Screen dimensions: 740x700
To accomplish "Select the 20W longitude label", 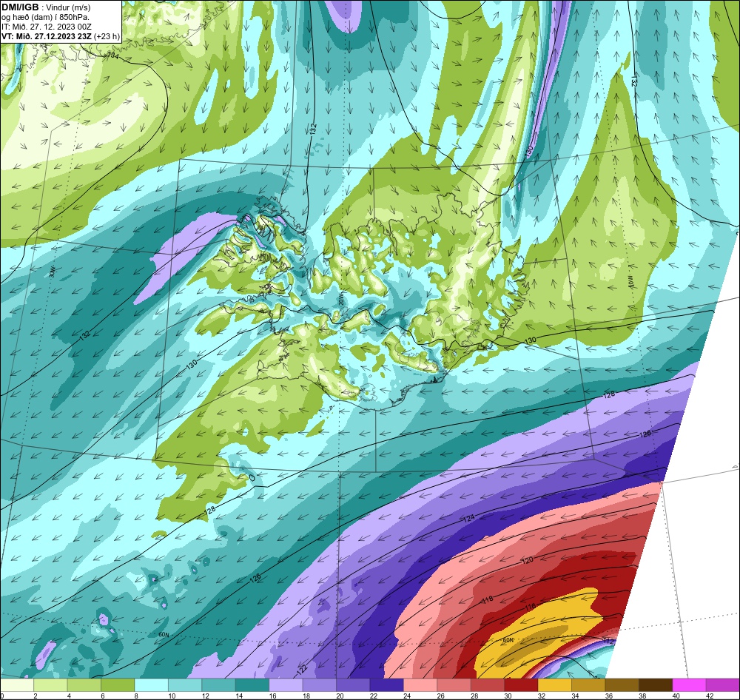I will 340,300.
